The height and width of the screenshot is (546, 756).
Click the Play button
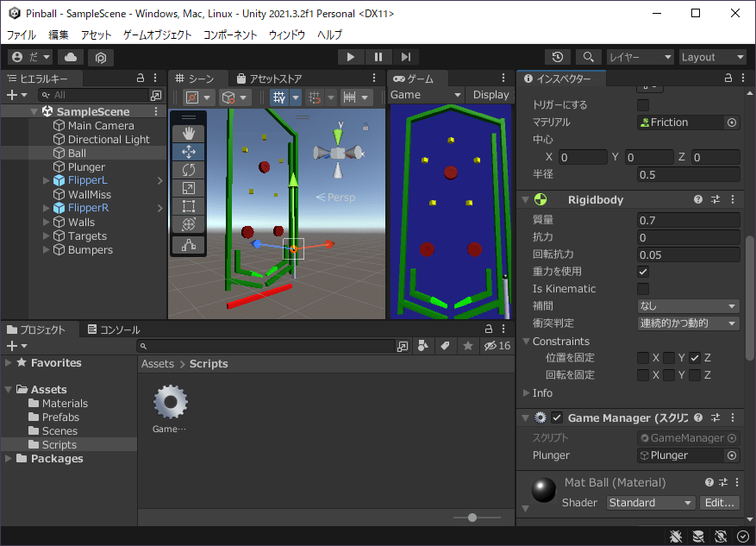(x=351, y=57)
